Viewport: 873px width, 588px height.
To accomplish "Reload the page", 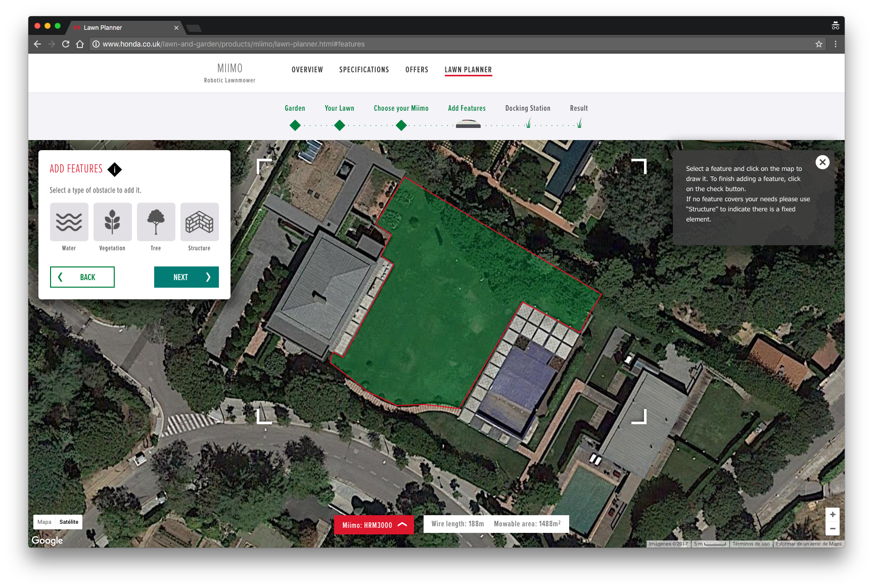I will [66, 44].
